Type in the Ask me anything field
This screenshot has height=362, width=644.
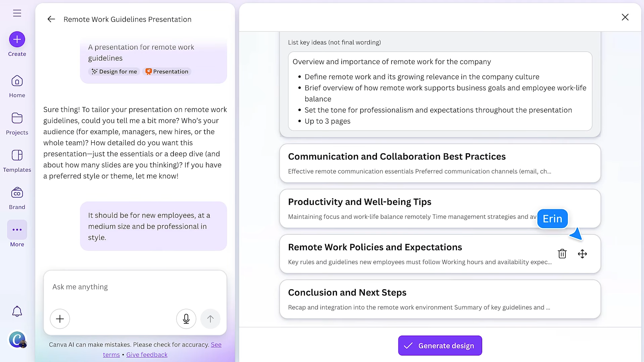pos(135,287)
